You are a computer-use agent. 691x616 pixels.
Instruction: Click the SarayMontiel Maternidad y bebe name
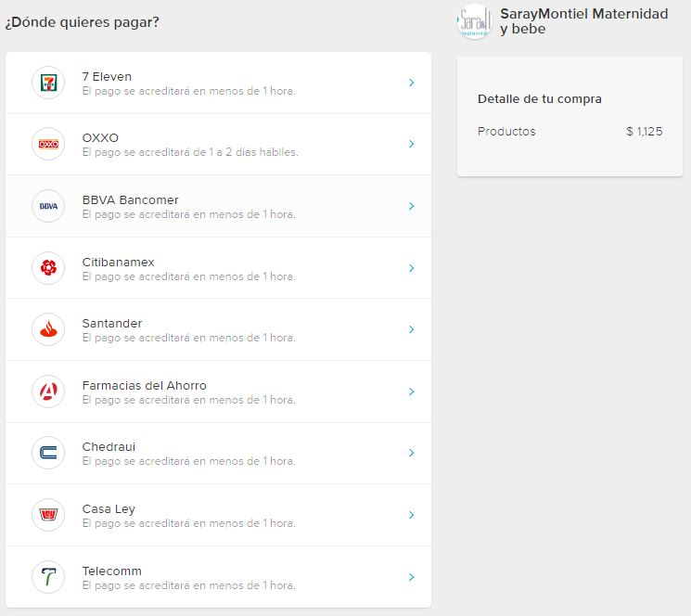tap(583, 21)
